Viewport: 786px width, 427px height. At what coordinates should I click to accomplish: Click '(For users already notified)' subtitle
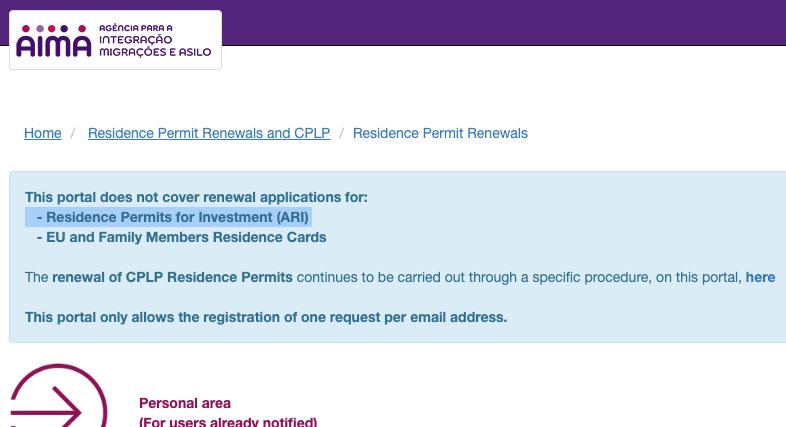tap(228, 422)
